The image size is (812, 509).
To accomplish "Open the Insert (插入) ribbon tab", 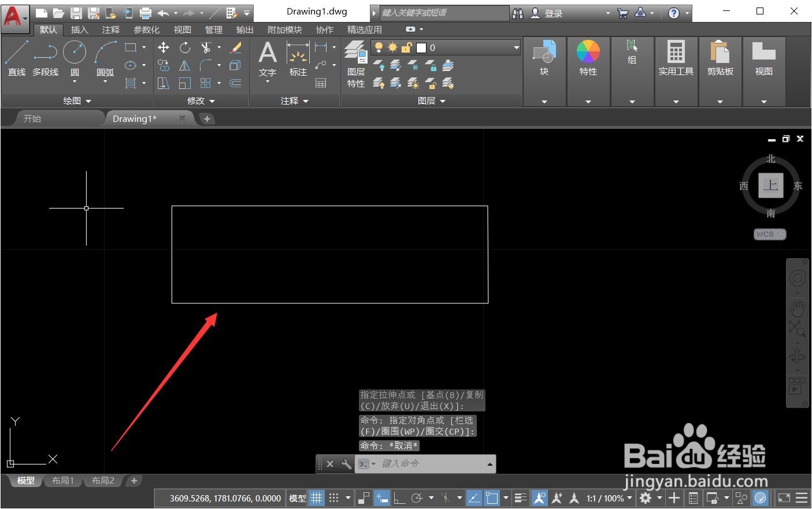I will [x=80, y=29].
